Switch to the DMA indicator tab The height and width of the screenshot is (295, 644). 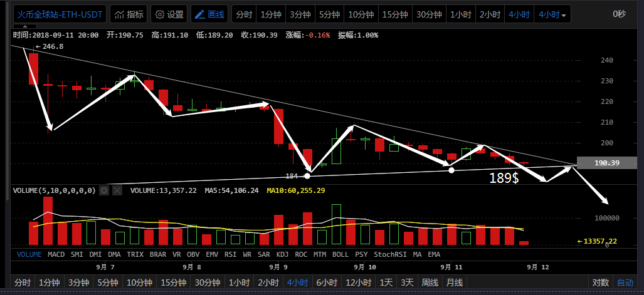114,254
